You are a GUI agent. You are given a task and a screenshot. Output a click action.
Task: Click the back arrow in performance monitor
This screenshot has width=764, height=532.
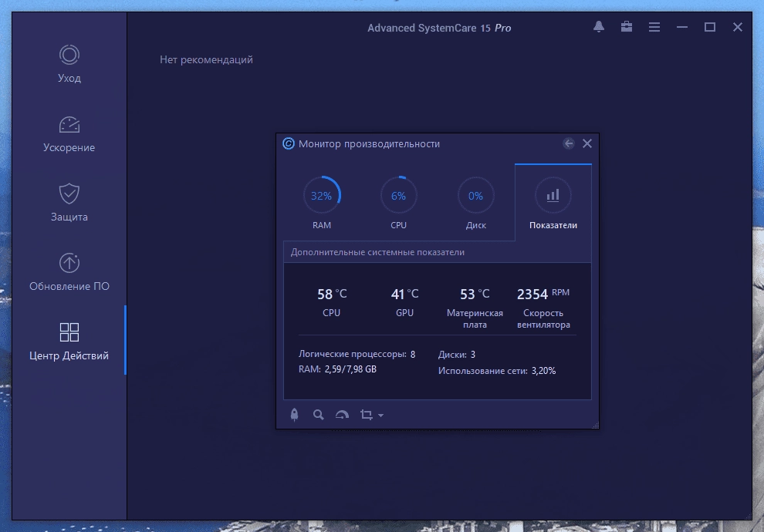[x=569, y=143]
